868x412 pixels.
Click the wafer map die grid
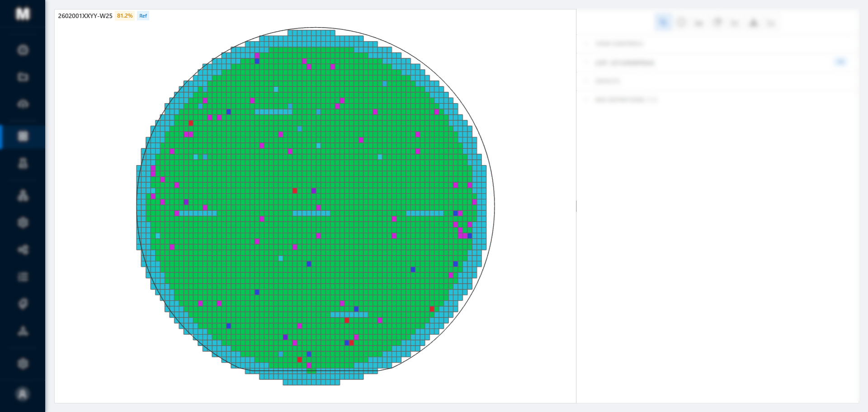[x=311, y=207]
